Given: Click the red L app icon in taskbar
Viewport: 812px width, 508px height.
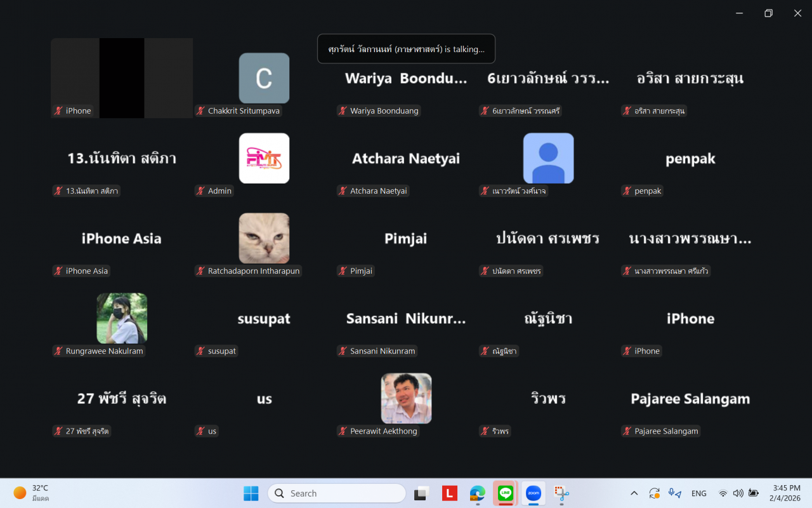Looking at the screenshot, I should tap(450, 493).
